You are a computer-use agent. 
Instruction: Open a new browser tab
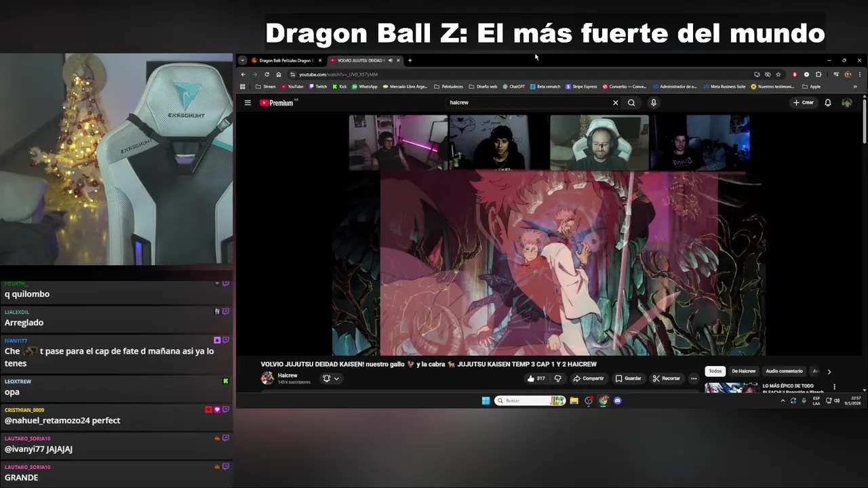coord(410,60)
